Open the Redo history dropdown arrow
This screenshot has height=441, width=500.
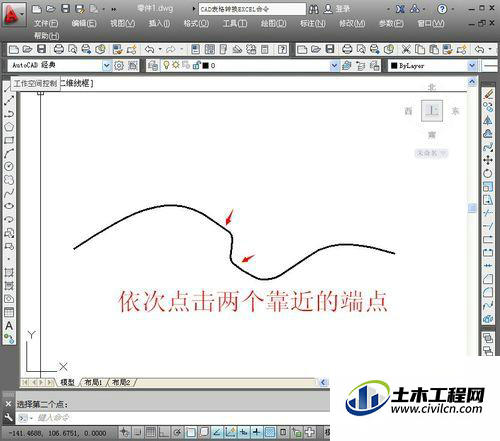pos(182,49)
